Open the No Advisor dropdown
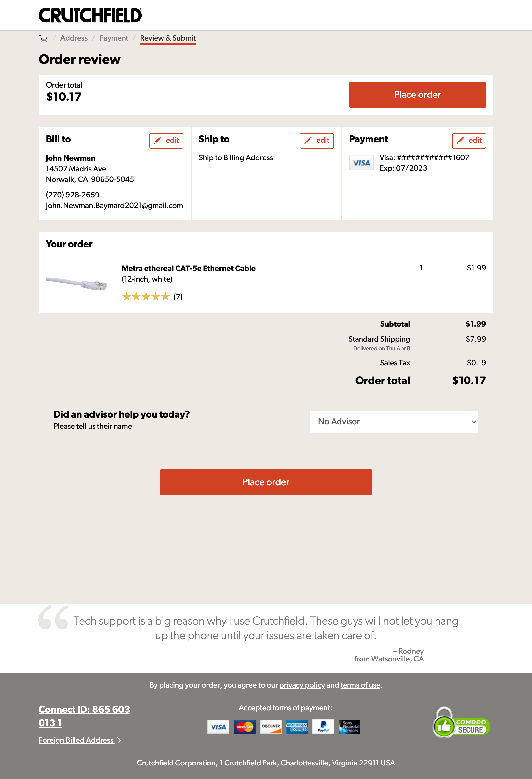532x779 pixels. click(394, 422)
